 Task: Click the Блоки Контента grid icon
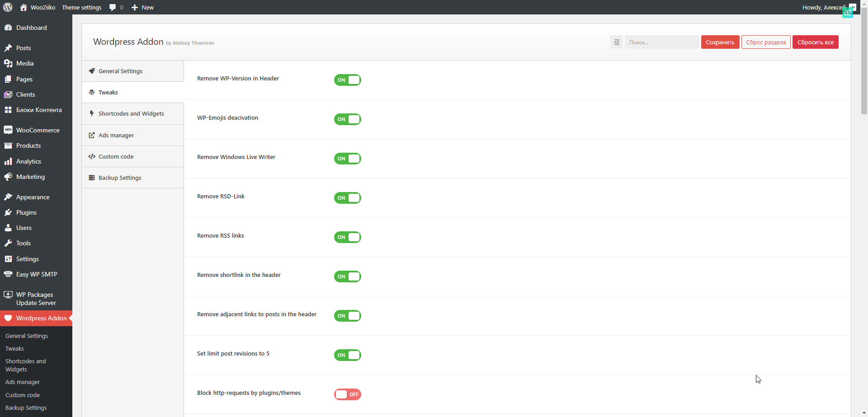click(x=8, y=110)
